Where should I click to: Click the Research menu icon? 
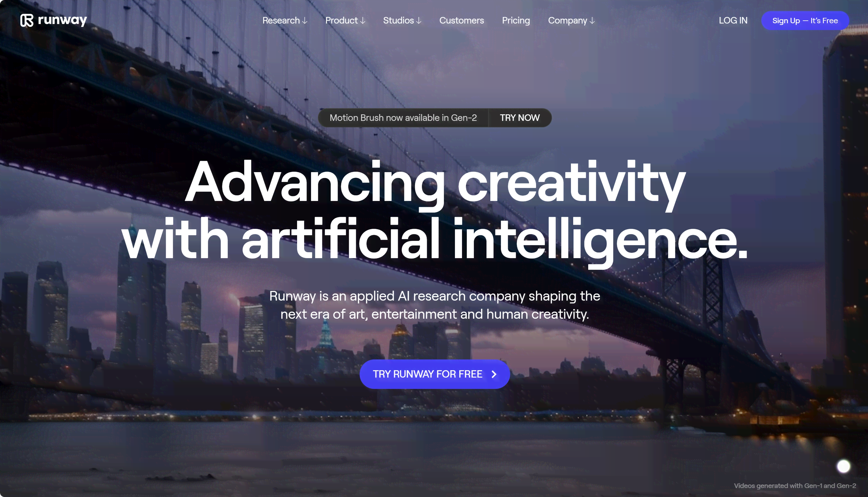coord(305,21)
